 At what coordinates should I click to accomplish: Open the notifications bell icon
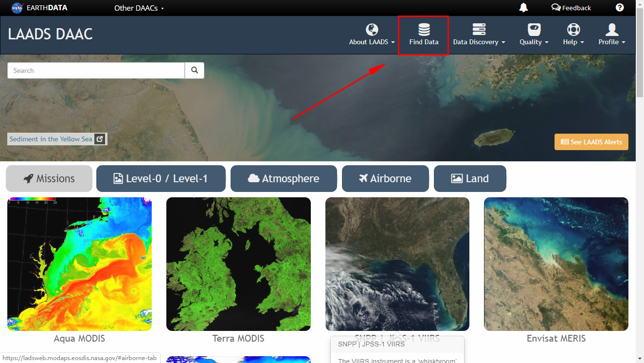coord(523,7)
